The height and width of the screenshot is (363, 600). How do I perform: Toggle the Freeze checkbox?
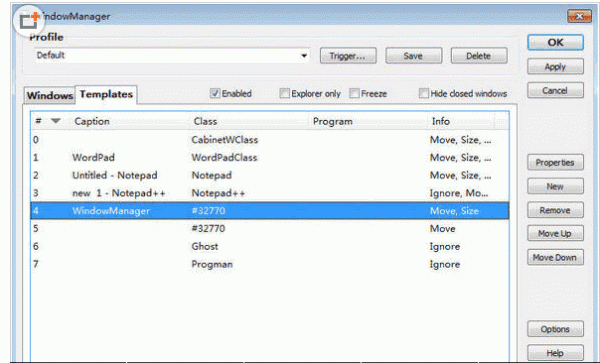click(354, 93)
